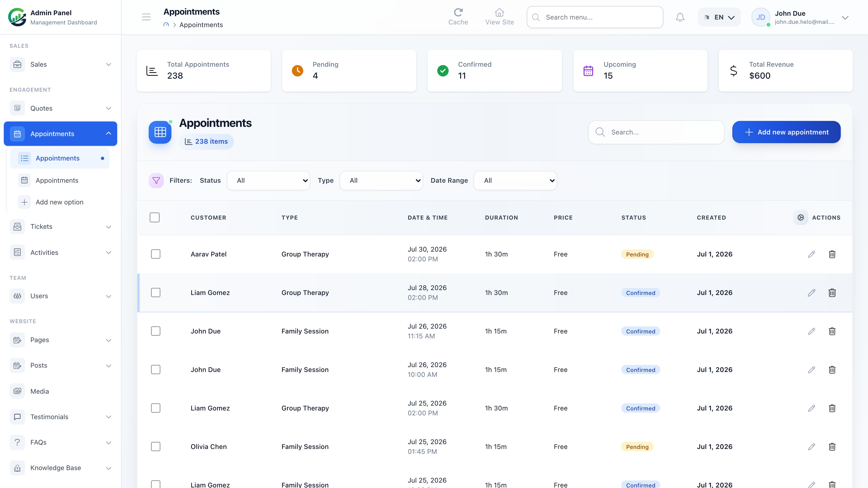Click the Media sidebar icon
868x488 pixels.
coord(17,391)
